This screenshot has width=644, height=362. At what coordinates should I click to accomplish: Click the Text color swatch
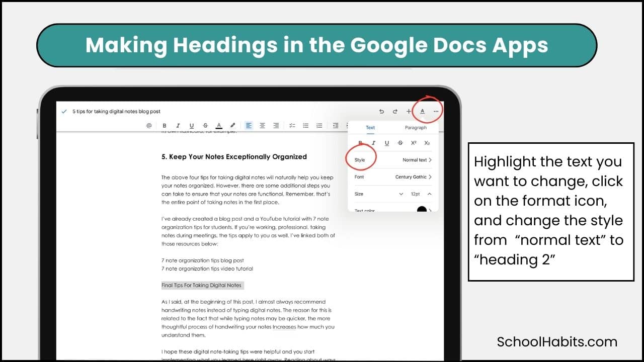pyautogui.click(x=422, y=210)
